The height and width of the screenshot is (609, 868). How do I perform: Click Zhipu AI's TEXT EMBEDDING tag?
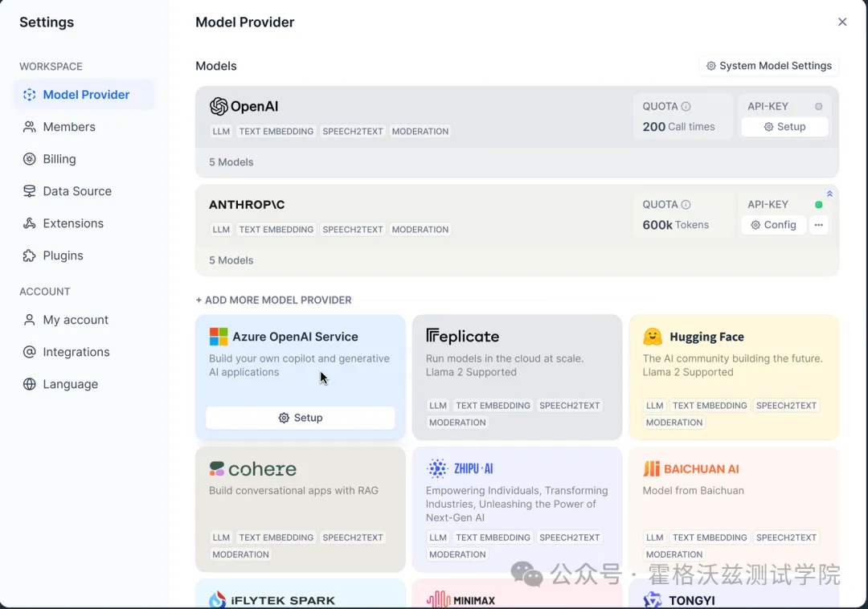493,537
